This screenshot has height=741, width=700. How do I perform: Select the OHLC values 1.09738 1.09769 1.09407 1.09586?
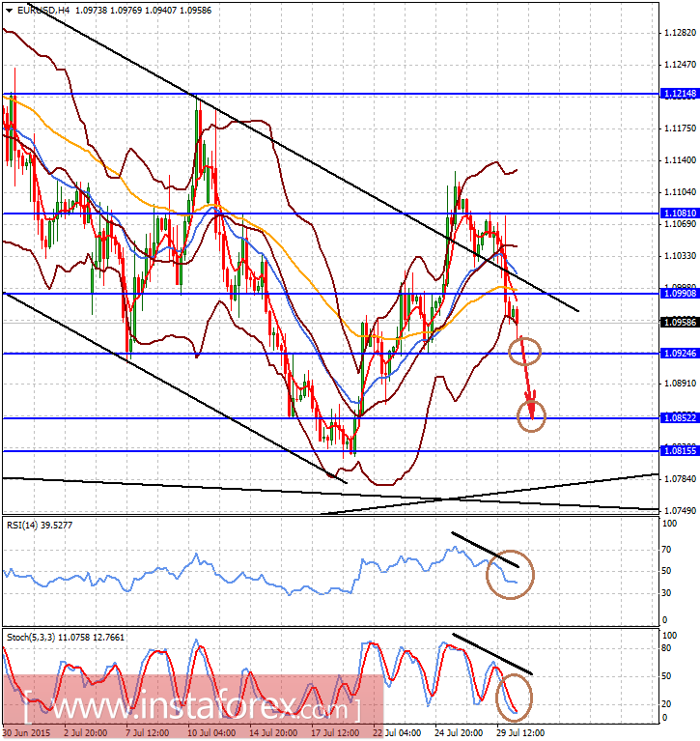pyautogui.click(x=144, y=10)
